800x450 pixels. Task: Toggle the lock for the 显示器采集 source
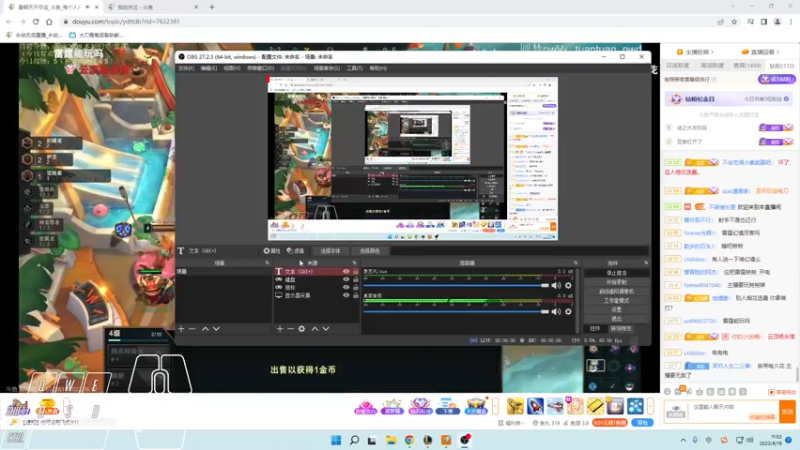356,295
